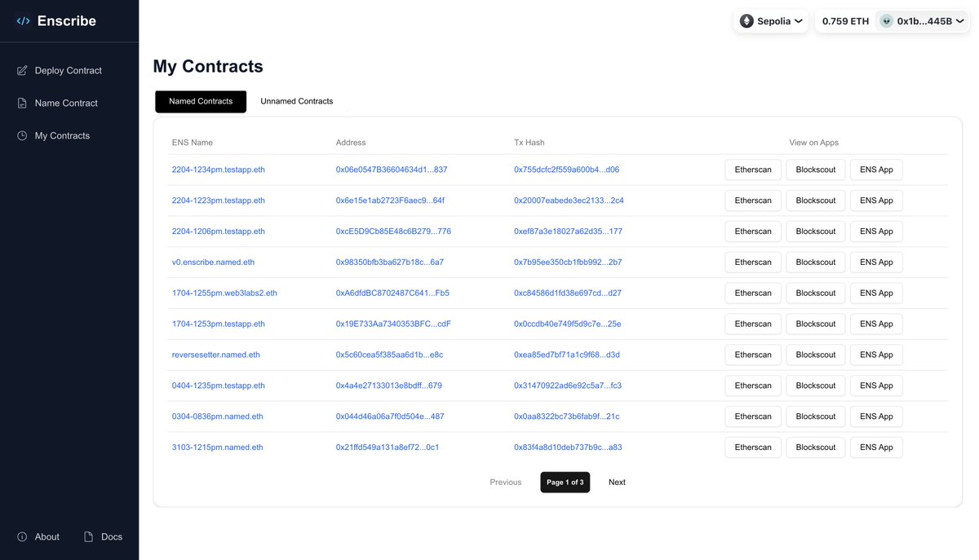
Task: Open the 0304-0836pm.named.eth ENS name
Action: point(218,417)
